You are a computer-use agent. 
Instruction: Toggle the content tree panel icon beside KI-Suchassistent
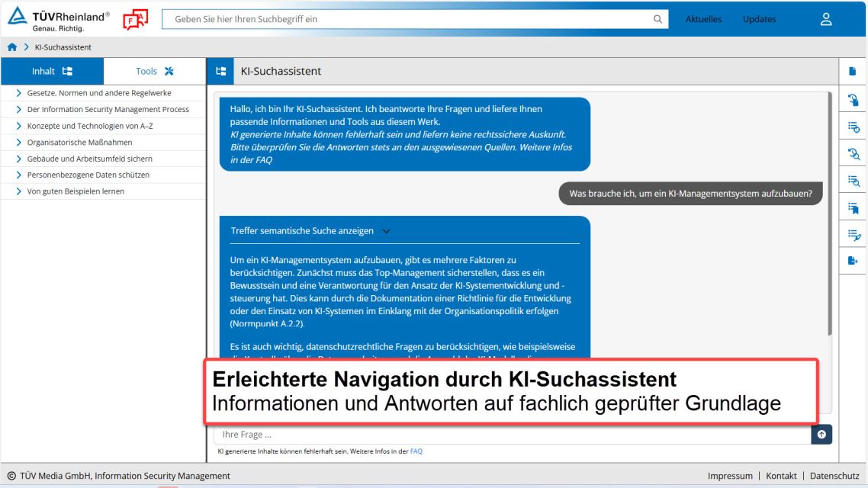(221, 72)
